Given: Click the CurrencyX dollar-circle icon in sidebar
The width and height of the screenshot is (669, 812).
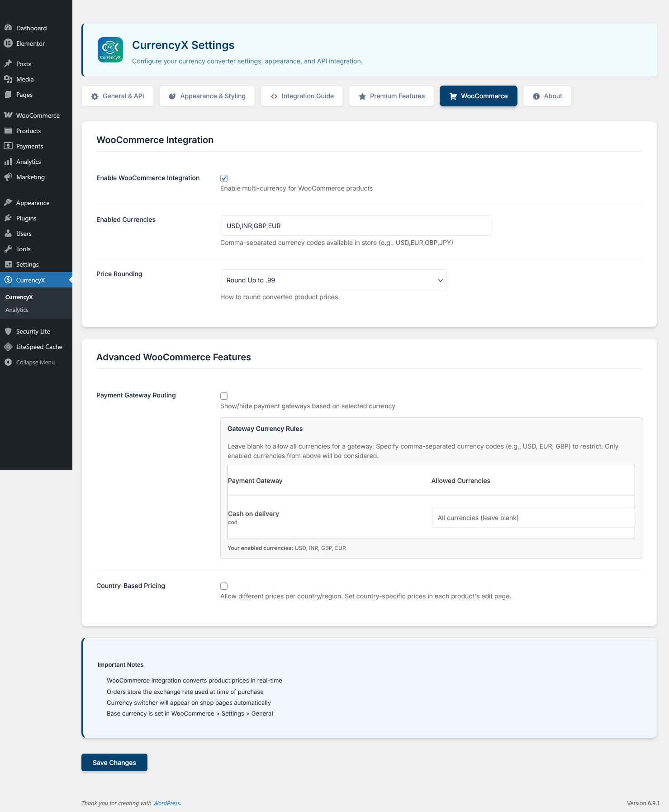Looking at the screenshot, I should tap(8, 280).
